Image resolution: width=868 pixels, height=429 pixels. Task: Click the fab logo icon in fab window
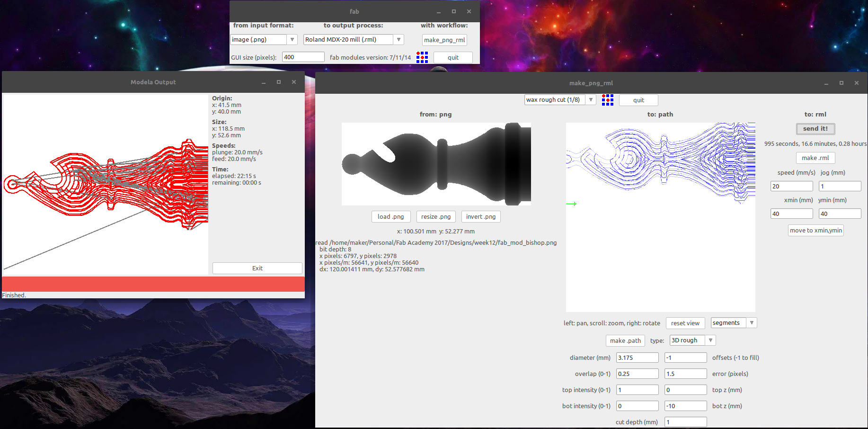[422, 57]
